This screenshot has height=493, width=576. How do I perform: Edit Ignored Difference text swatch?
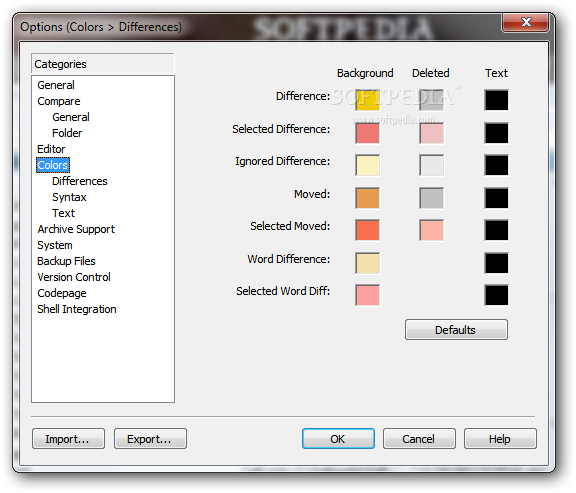496,165
